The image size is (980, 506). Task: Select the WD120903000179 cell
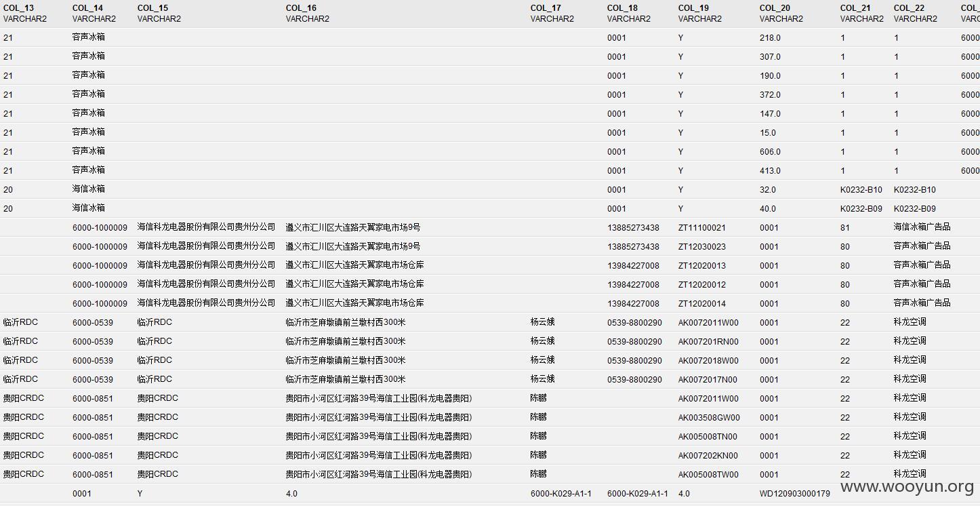click(795, 494)
